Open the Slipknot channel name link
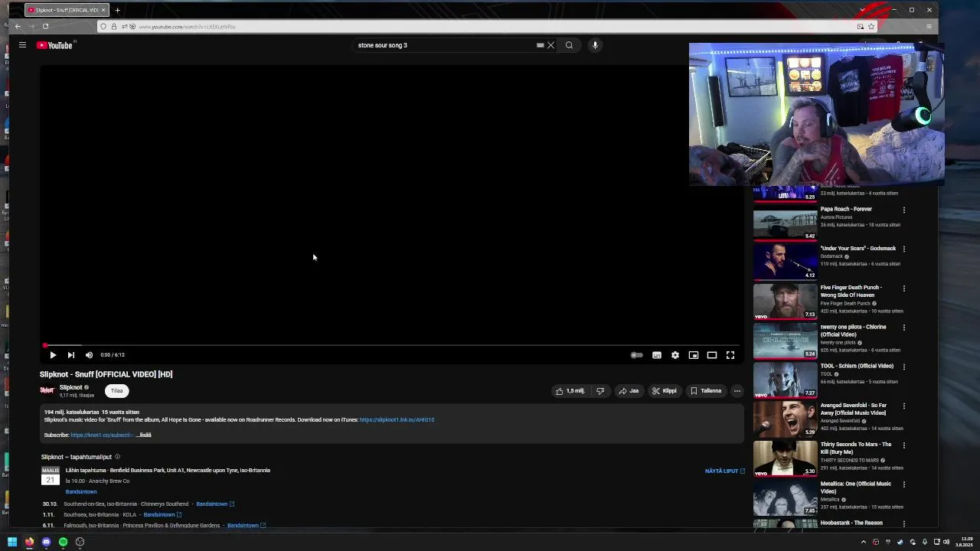The height and width of the screenshot is (551, 980). (x=70, y=387)
